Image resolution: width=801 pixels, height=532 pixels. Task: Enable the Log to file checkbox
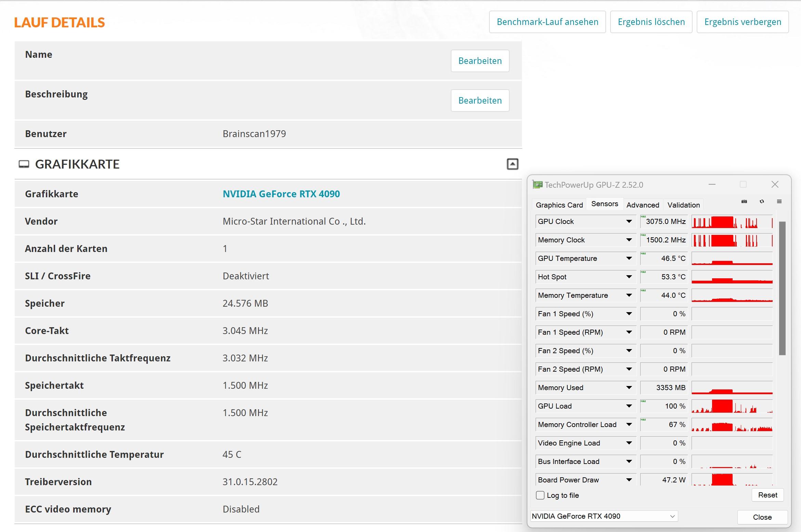[540, 495]
